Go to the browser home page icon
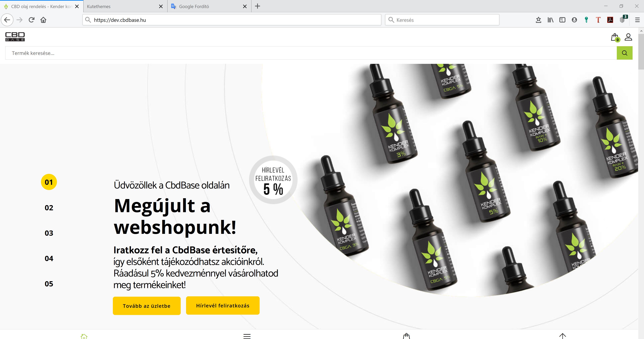Viewport: 644px width, 339px height. [43, 20]
